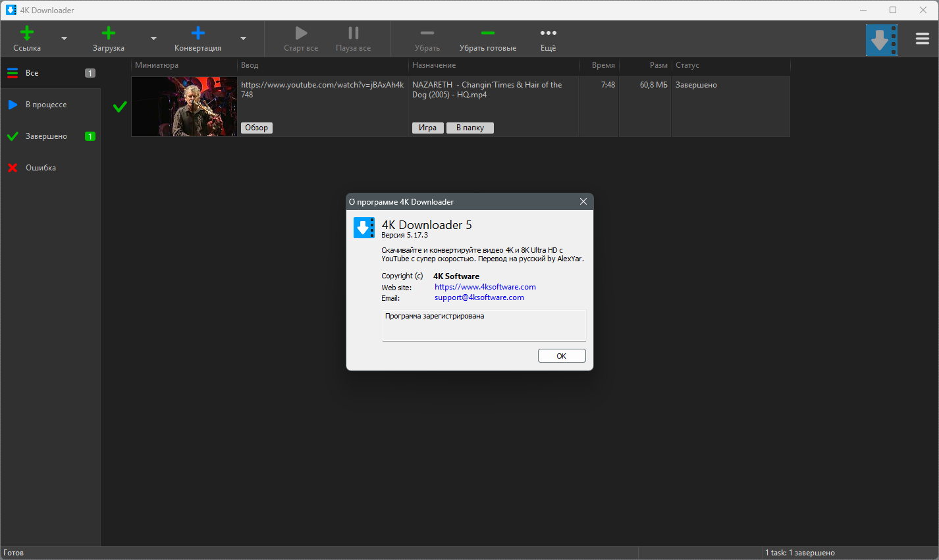Click the Версия 5.17.3 text
Screen dimensions: 939x560
pyautogui.click(x=404, y=235)
